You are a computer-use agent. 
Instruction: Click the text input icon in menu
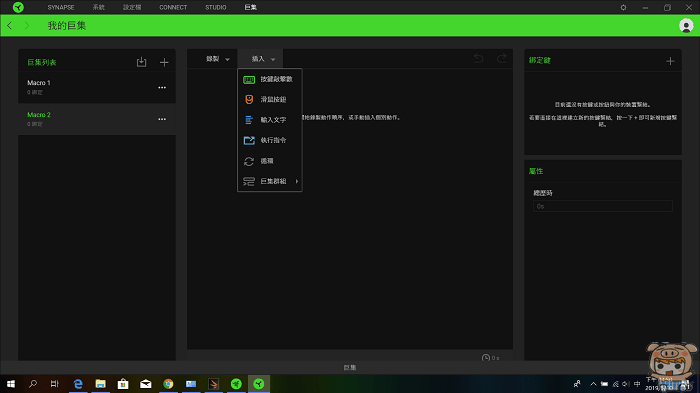[249, 120]
